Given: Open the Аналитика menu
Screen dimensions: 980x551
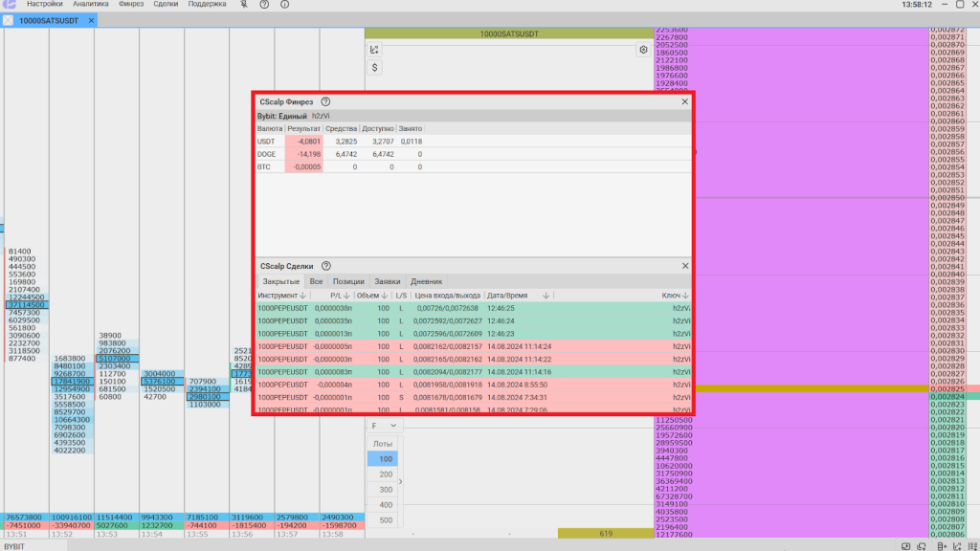Looking at the screenshot, I should (91, 5).
